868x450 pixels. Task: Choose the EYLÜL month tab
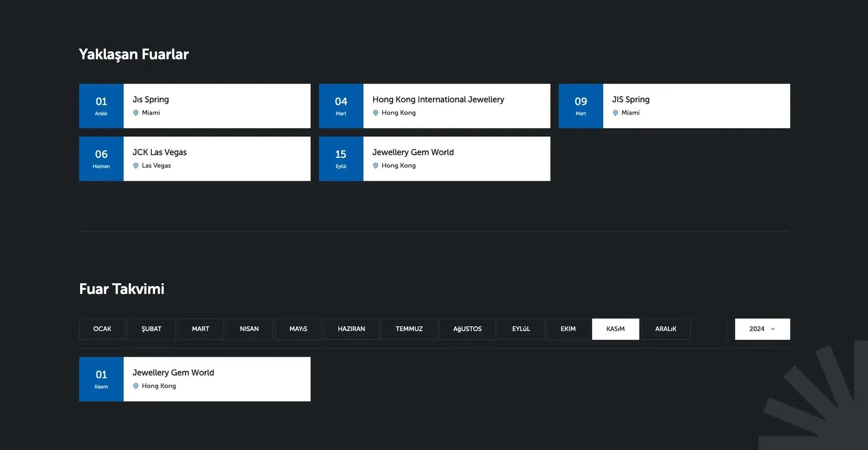[521, 329]
